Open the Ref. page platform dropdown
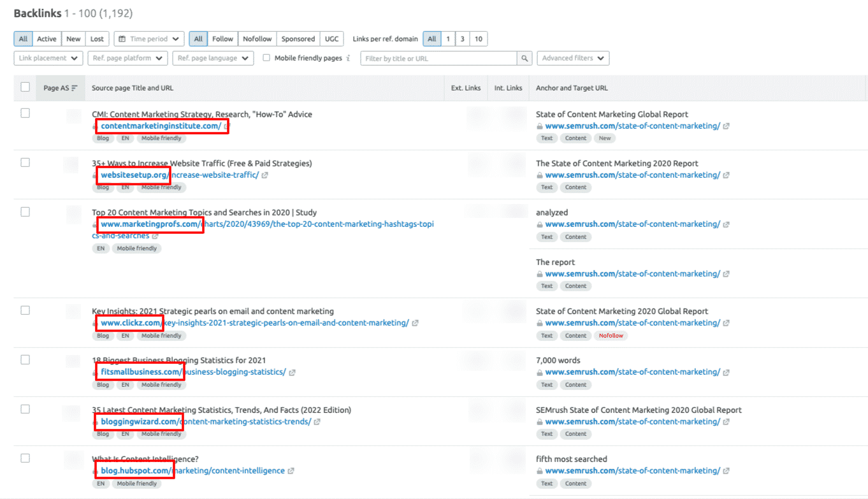This screenshot has width=868, height=499. coord(128,58)
